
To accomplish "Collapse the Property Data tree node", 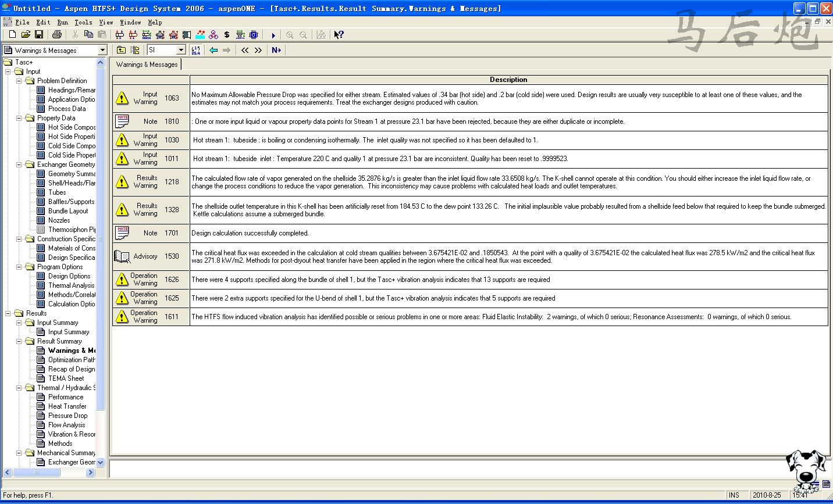I will pos(19,118).
